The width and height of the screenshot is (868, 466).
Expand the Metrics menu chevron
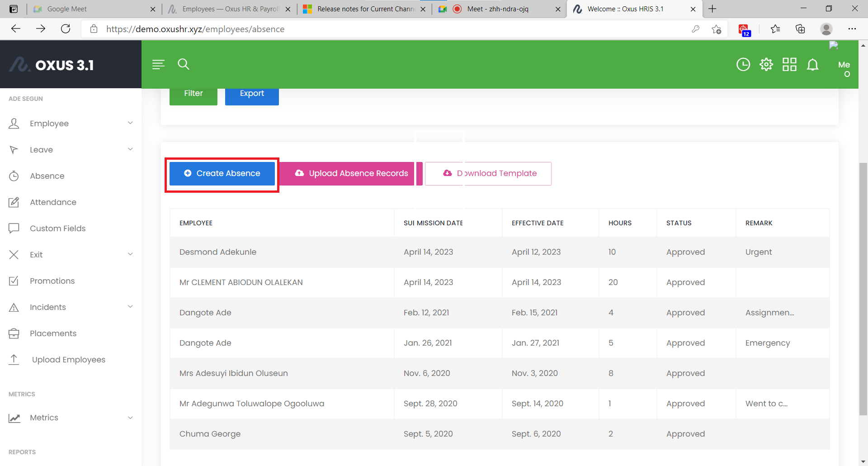click(x=130, y=418)
